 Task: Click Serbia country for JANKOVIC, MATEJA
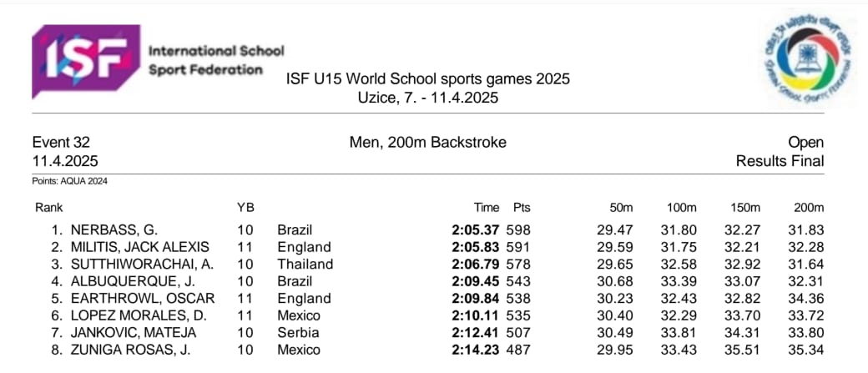(x=295, y=333)
